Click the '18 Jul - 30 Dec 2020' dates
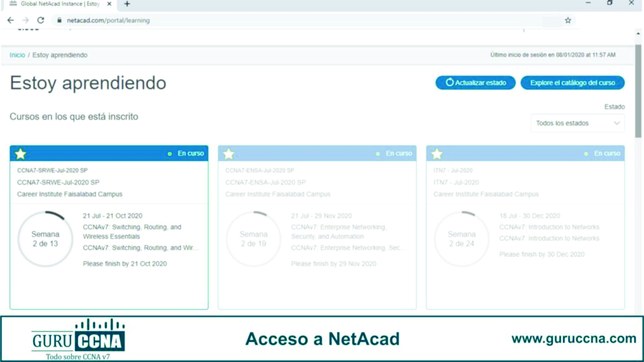The height and width of the screenshot is (362, 644). coord(530,216)
